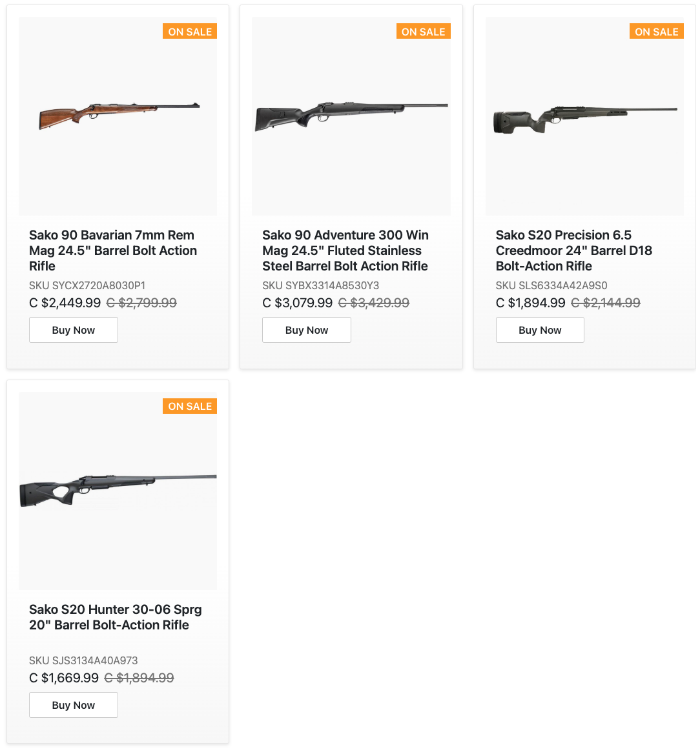Image resolution: width=700 pixels, height=754 pixels.
Task: Click the C $2,449.99 sale price
Action: (65, 303)
